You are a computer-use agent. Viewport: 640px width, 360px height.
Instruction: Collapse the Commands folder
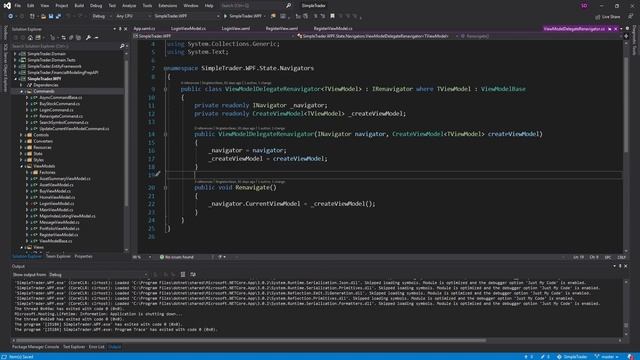[21, 91]
